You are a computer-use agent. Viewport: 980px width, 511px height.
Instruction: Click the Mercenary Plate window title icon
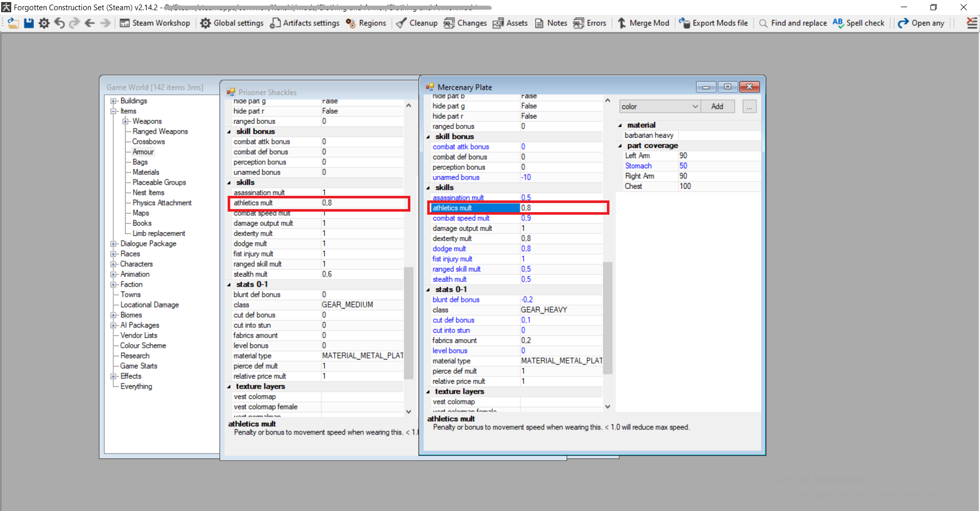(430, 87)
